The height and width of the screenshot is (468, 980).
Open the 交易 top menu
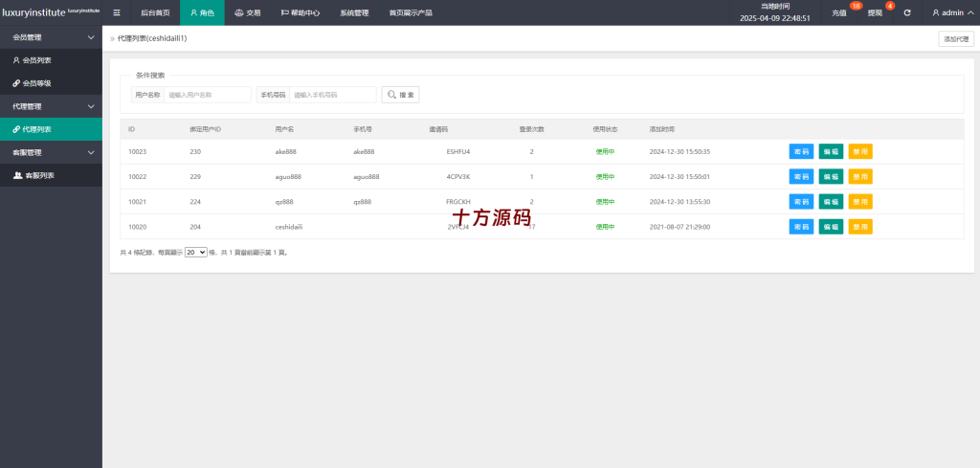pyautogui.click(x=248, y=12)
